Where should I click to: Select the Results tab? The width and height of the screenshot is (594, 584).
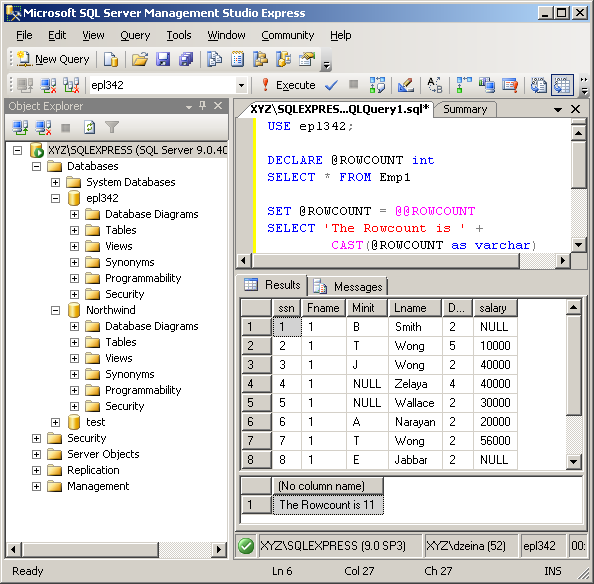[x=273, y=285]
